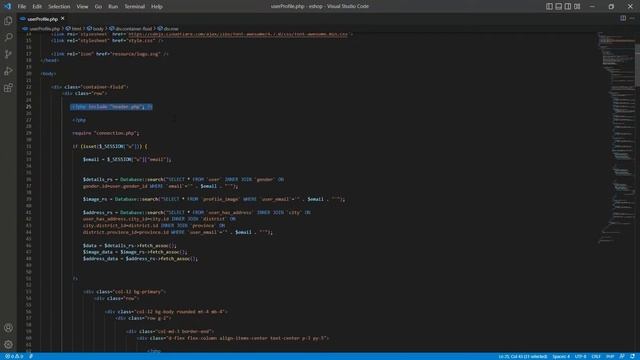This screenshot has width=640, height=360.
Task: Open the Run and Debug view
Action: (8, 71)
